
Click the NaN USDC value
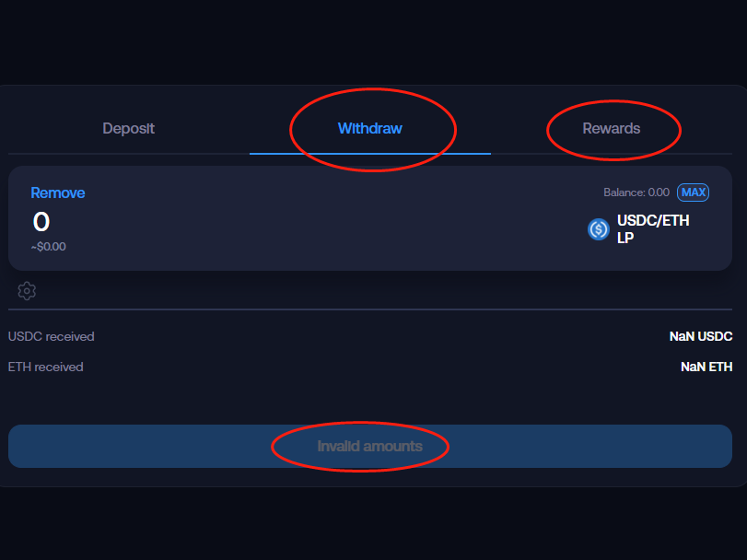tap(700, 336)
